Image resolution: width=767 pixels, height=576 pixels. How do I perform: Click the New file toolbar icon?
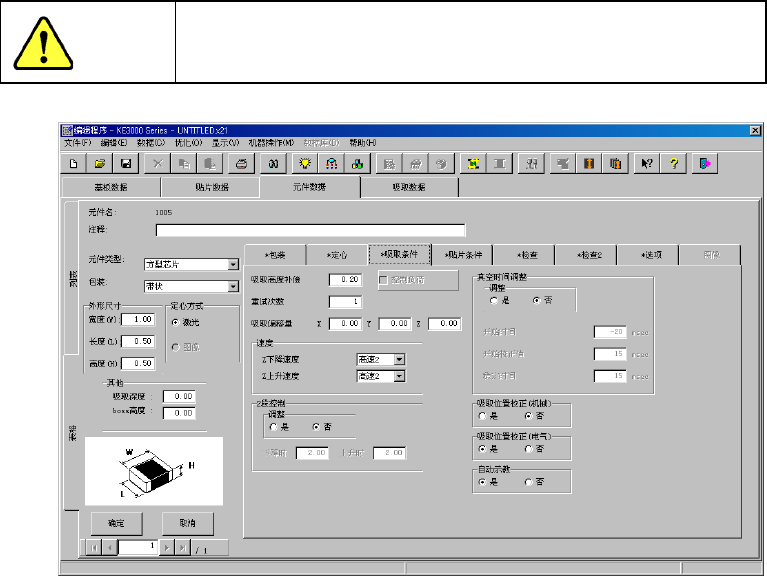(x=73, y=163)
